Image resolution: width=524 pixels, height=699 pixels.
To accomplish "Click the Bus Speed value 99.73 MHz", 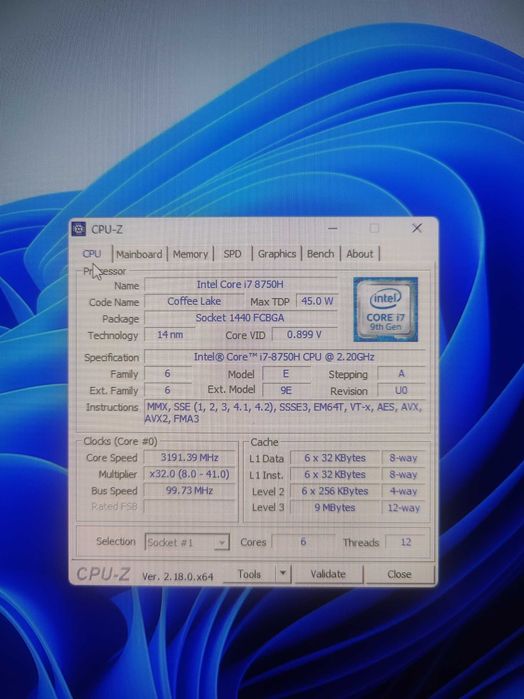I will pos(190,491).
